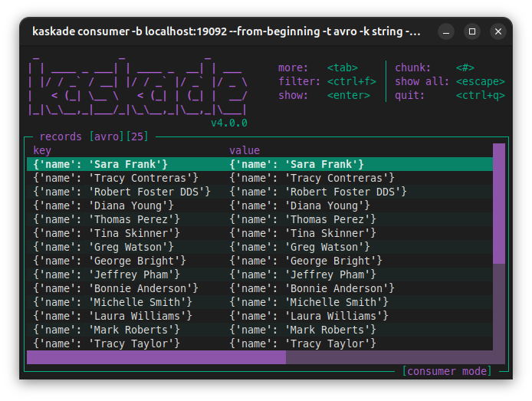Click the 'Tracy Taylor' value cell

(303, 343)
